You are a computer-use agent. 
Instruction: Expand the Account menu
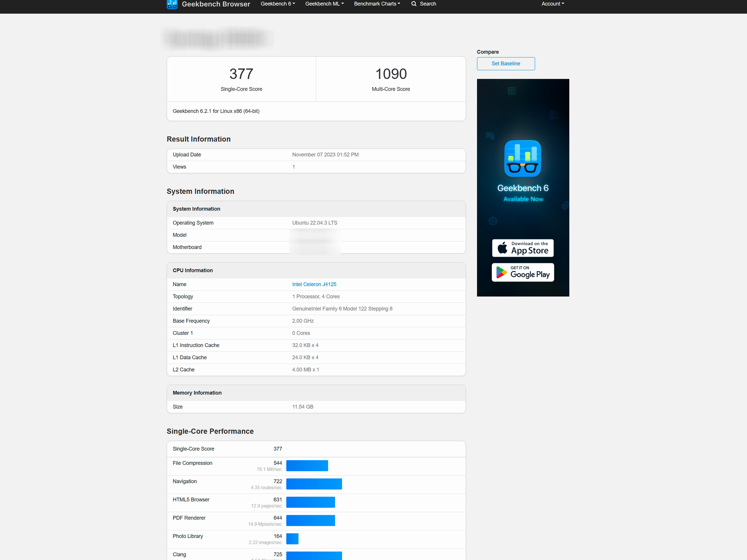[552, 4]
